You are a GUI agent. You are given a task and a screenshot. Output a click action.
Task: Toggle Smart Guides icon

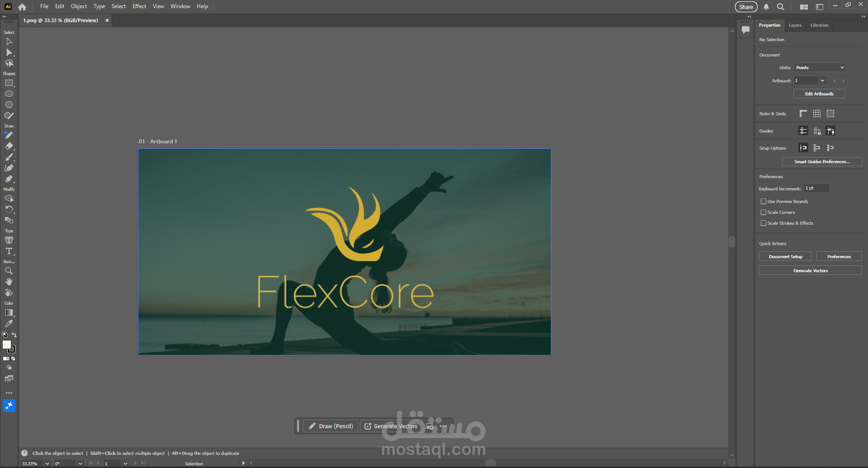tap(830, 131)
